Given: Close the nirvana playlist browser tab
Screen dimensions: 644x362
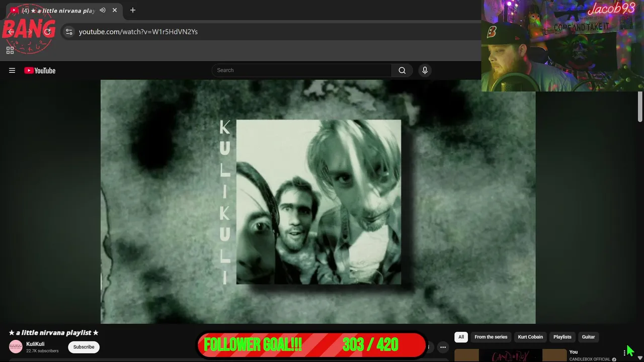Looking at the screenshot, I should coord(115,10).
